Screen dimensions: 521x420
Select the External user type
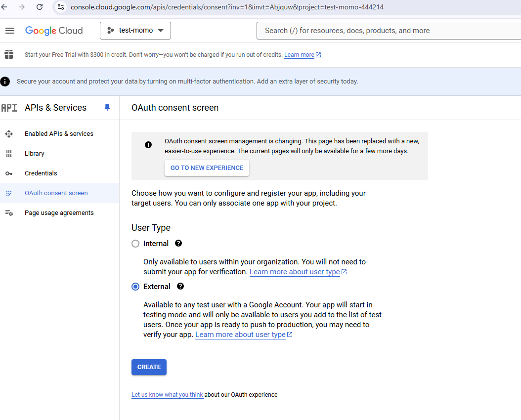pos(135,287)
